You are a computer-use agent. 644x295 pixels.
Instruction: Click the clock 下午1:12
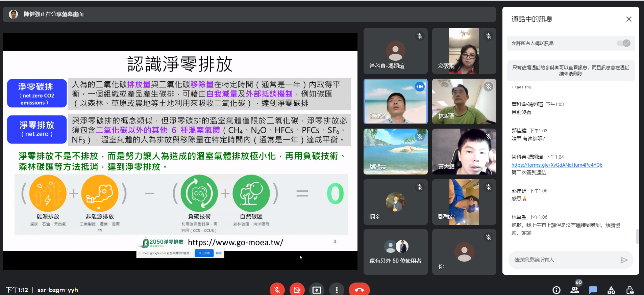coord(17,290)
